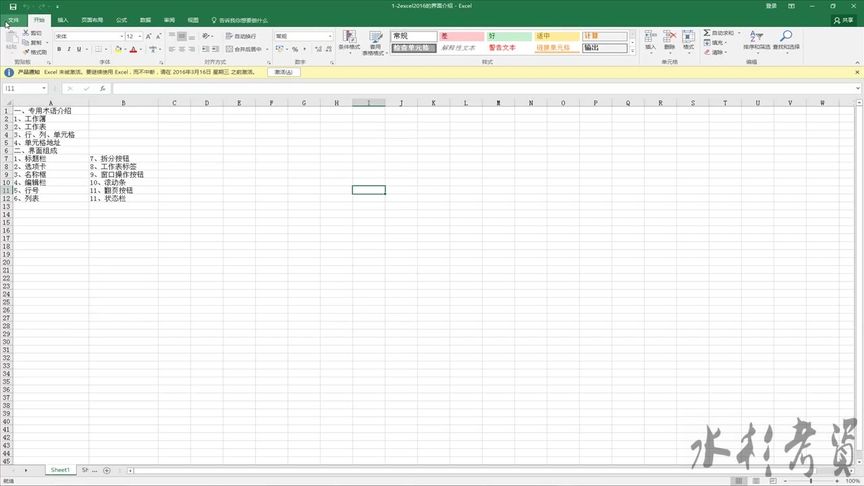Viewport: 864px width, 486px height.
Task: Click the Insert Function fx icon
Action: coord(102,88)
